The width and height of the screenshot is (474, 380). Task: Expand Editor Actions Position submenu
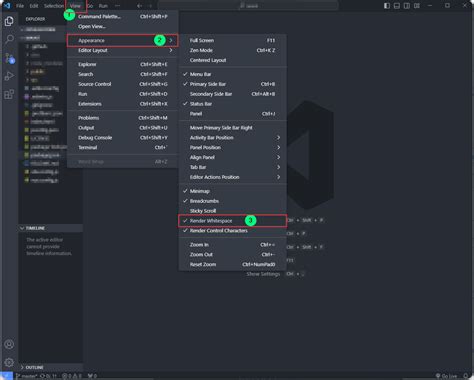coord(232,177)
